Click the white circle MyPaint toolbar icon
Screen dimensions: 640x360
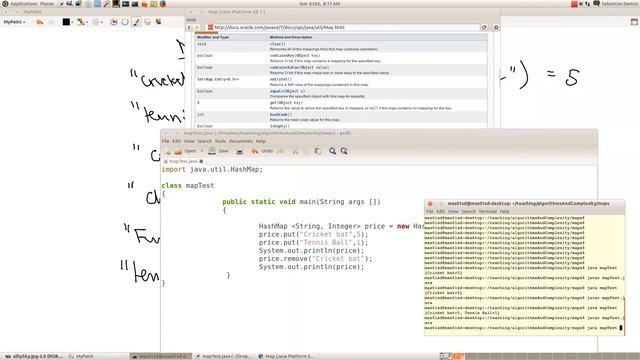[125, 22]
